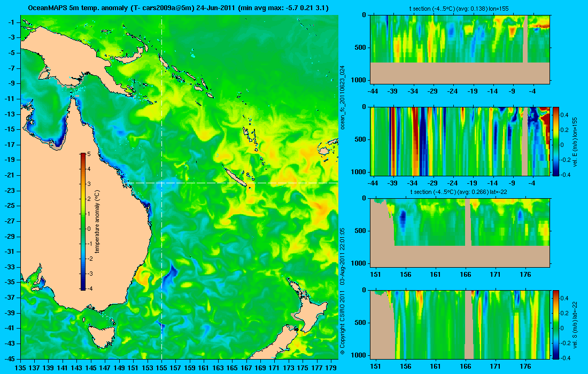Open the vel. E lon=155 section plot
Image resolution: width=588 pixels, height=374 pixels.
(460, 141)
